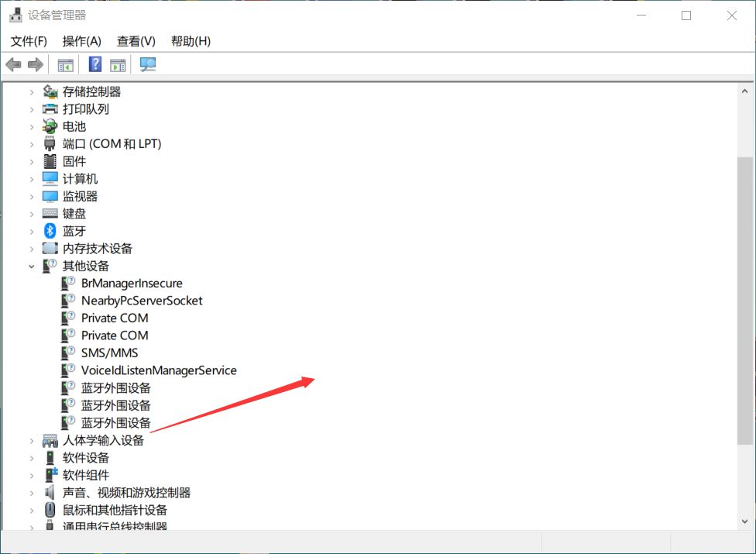Screen dimensions: 756x554
Task: Toggle the console tree pane toolbar icon
Action: [x=65, y=64]
